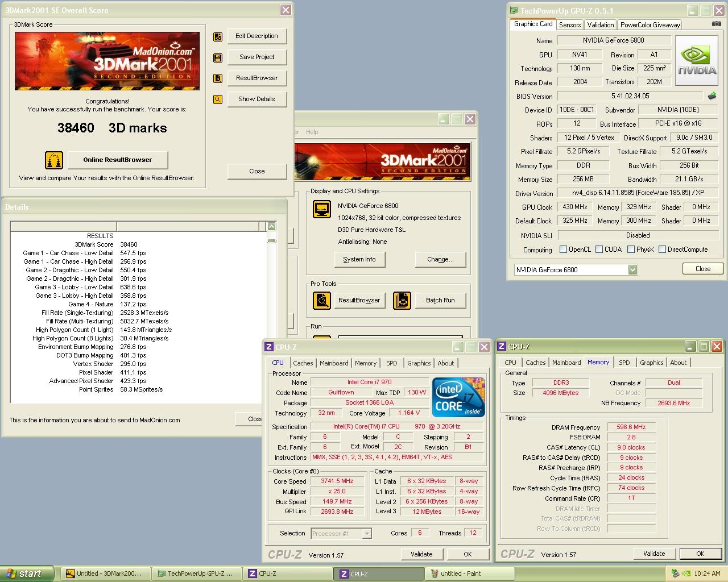Screen dimensions: 728x582
Task: Click Validate in the CPU-Z Memory window
Action: point(654,554)
